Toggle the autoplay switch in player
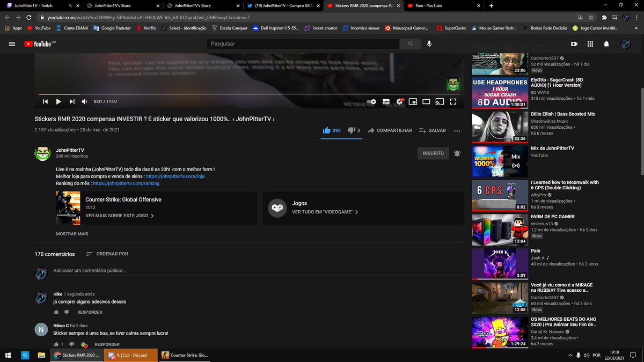 point(371,101)
